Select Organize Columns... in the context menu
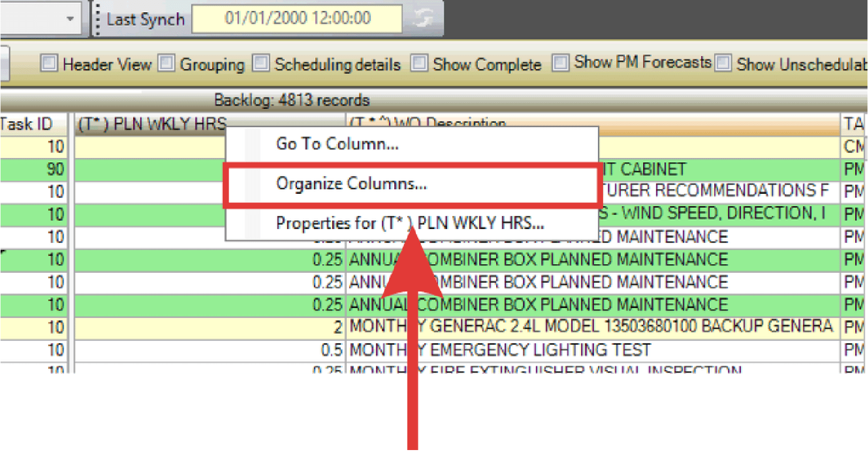The width and height of the screenshot is (868, 457). [351, 184]
